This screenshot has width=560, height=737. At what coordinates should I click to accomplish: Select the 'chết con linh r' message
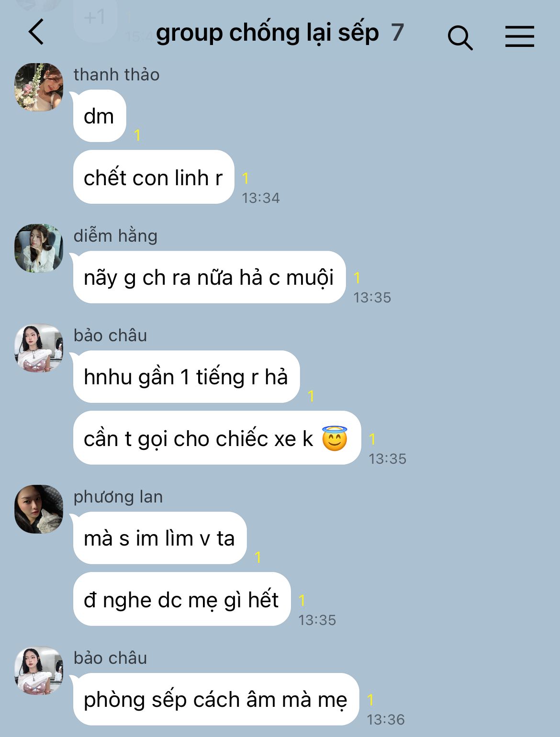[x=154, y=177]
